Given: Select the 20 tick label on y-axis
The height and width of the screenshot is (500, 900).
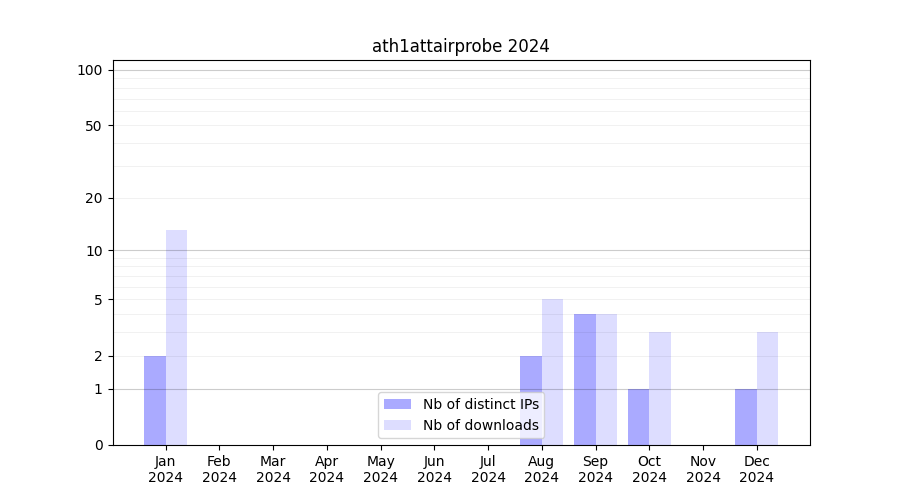Looking at the screenshot, I should click(94, 198).
